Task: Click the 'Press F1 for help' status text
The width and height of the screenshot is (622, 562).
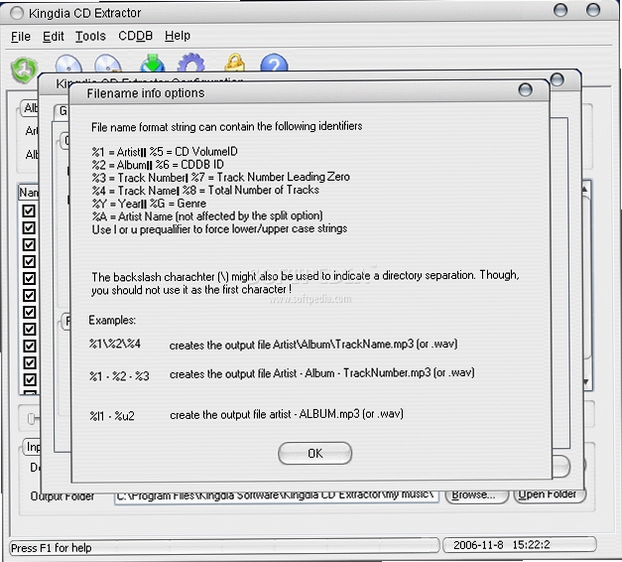Action: 51,548
